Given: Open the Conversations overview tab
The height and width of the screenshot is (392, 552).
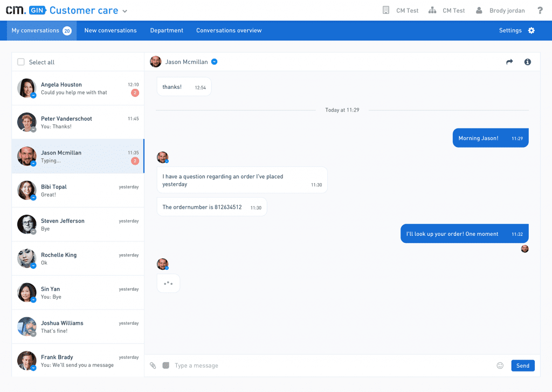Looking at the screenshot, I should point(229,31).
